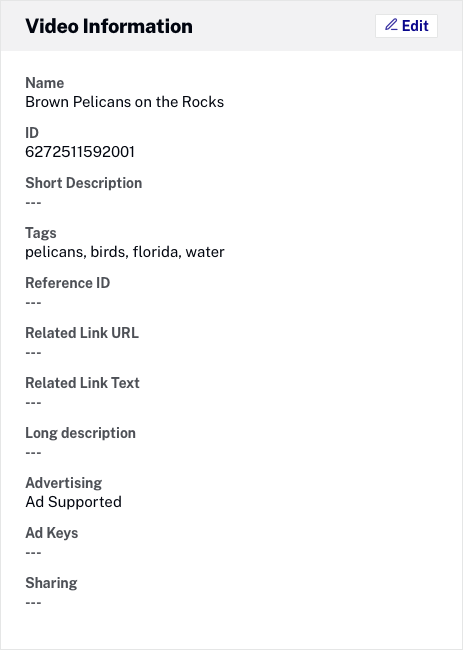This screenshot has height=650, width=463.
Task: Click the Related Link URL label
Action: pos(82,333)
